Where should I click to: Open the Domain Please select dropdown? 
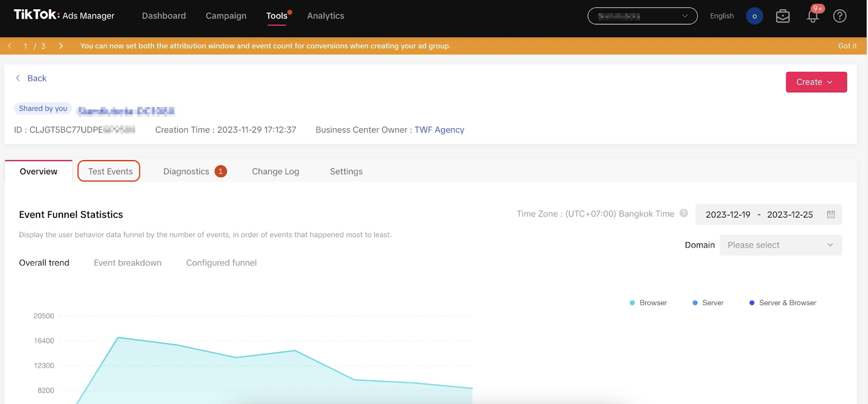pos(781,245)
